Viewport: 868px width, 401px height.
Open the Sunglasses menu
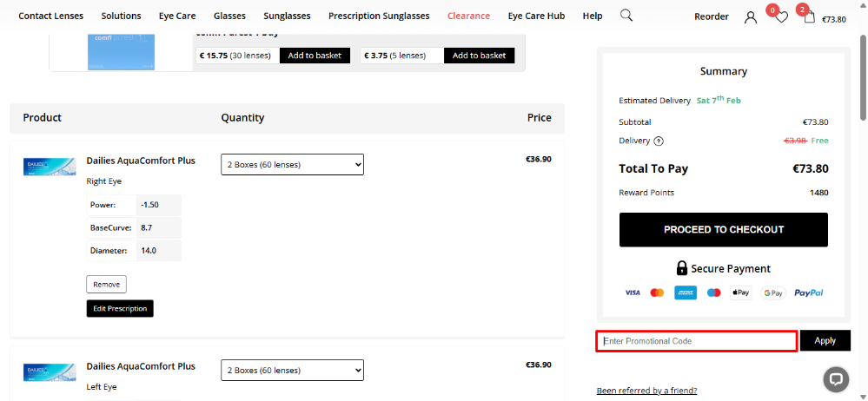[x=287, y=16]
